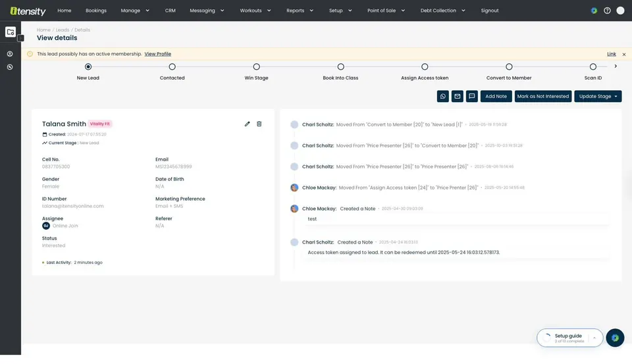Click the Link action in banner

[x=612, y=54]
